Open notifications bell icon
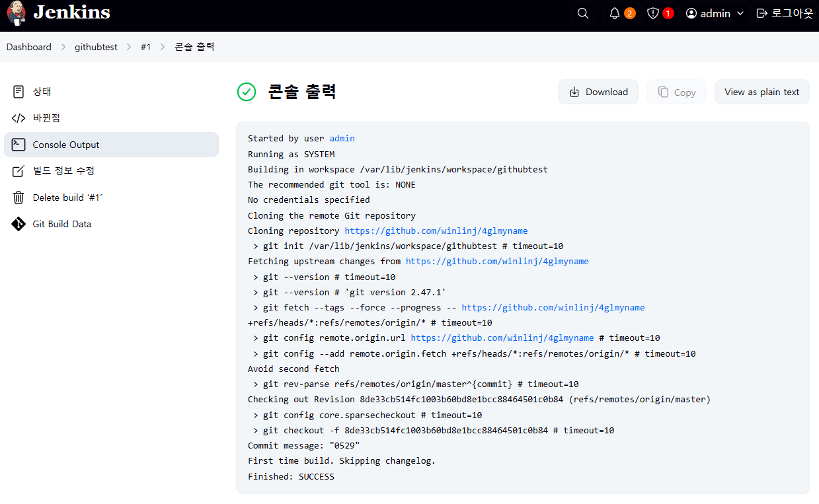The height and width of the screenshot is (504, 819). coord(615,13)
